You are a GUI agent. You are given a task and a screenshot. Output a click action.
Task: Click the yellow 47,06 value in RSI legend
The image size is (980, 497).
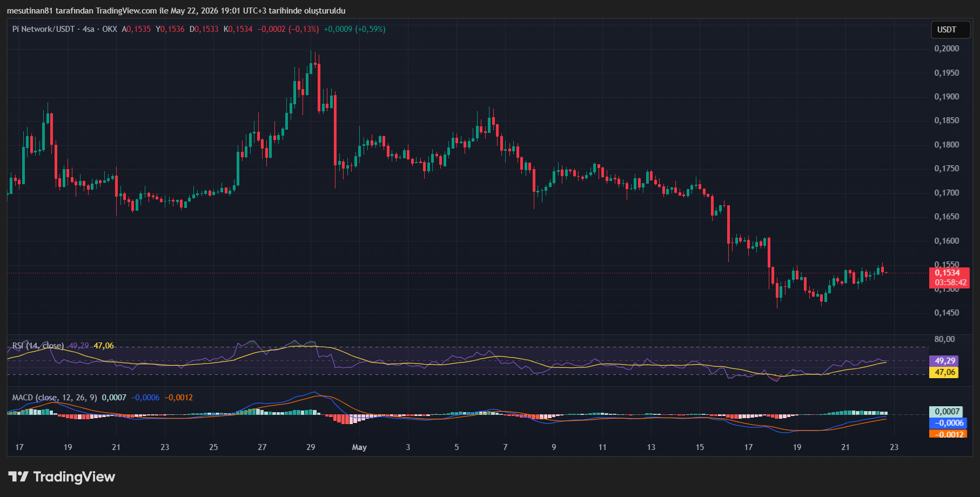click(x=104, y=346)
